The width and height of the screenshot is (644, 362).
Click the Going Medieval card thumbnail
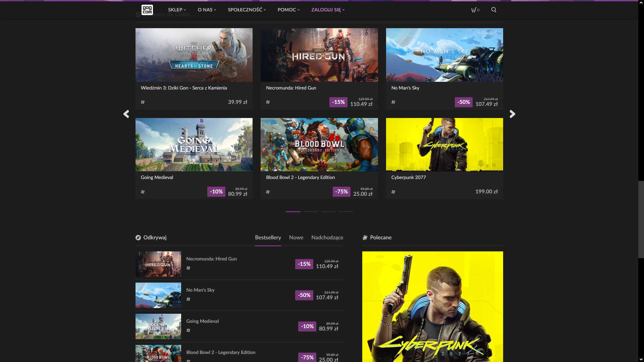[x=194, y=144]
